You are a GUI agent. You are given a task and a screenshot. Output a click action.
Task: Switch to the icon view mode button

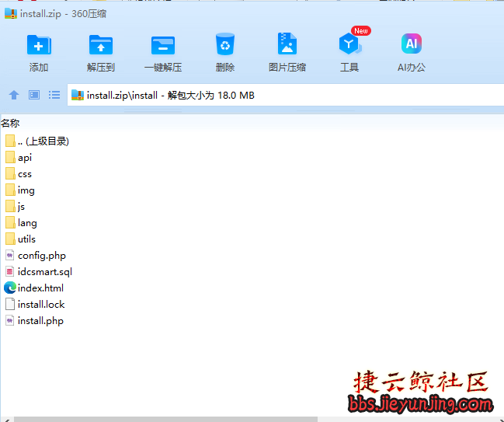click(34, 95)
